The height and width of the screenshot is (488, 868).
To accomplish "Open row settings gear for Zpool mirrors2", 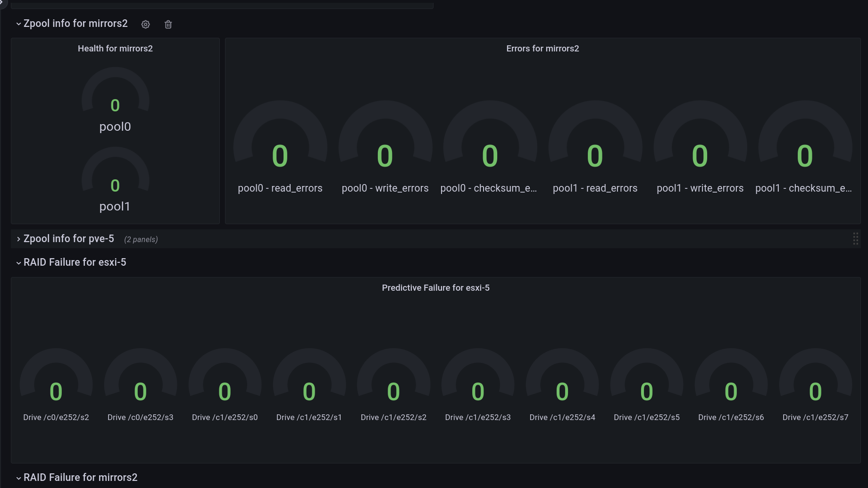I will (x=145, y=25).
